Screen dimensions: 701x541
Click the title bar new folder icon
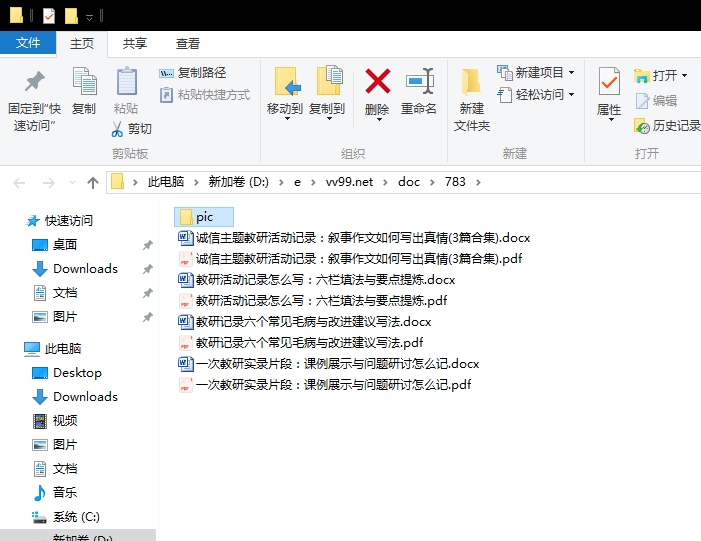[71, 16]
